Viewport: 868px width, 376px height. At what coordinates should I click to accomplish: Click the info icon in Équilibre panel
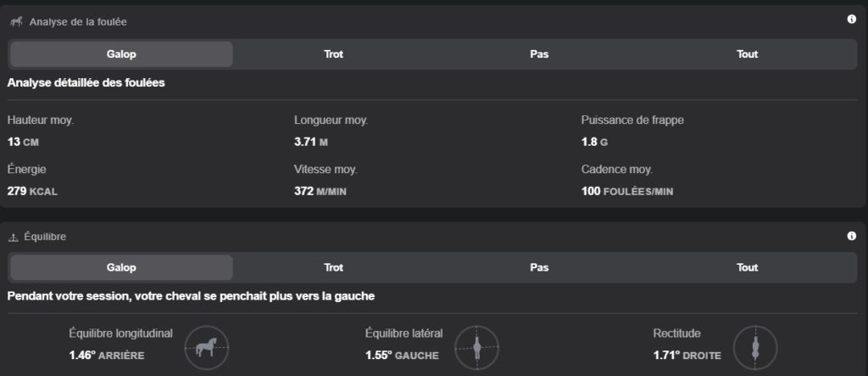(x=852, y=236)
